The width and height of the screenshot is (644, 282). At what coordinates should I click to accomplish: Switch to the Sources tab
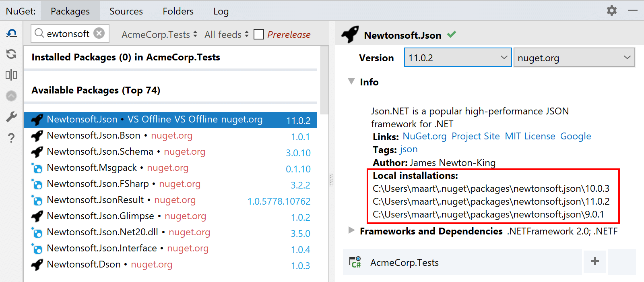tap(126, 11)
